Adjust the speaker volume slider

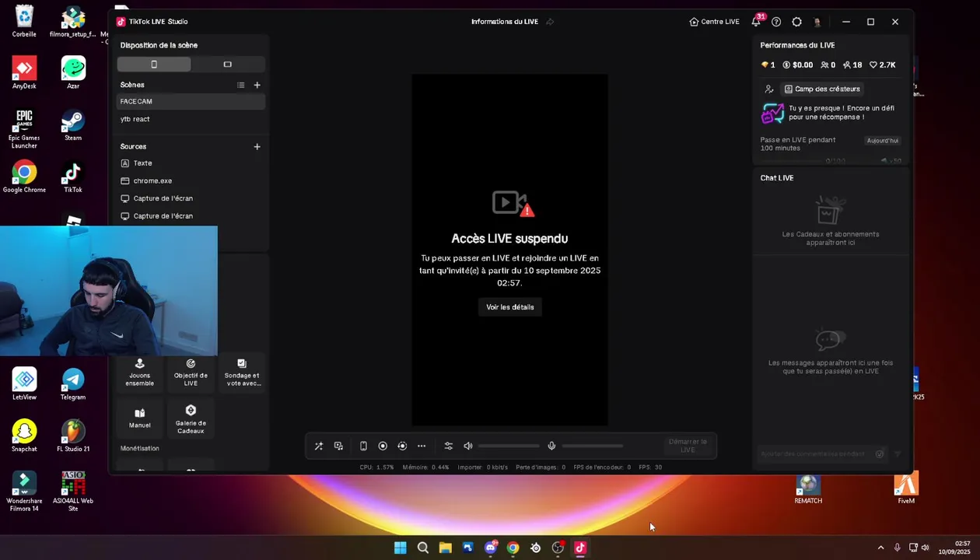(x=509, y=446)
